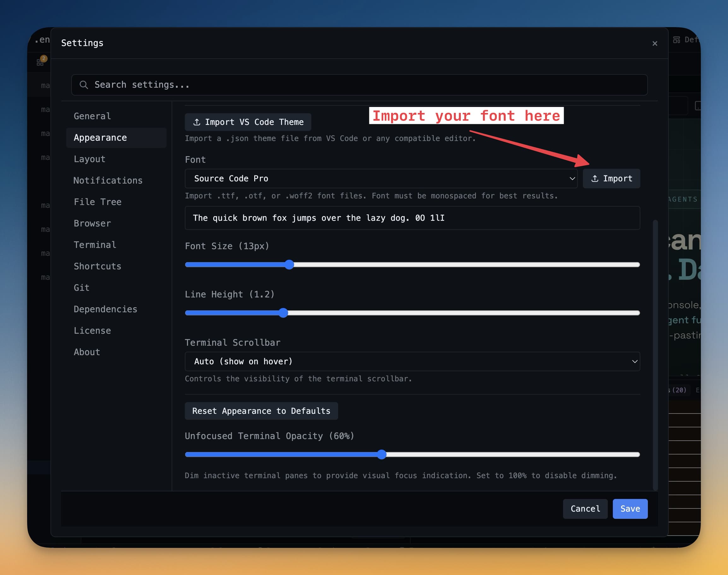Click the layout icon next to Def in the background window

pyautogui.click(x=677, y=40)
